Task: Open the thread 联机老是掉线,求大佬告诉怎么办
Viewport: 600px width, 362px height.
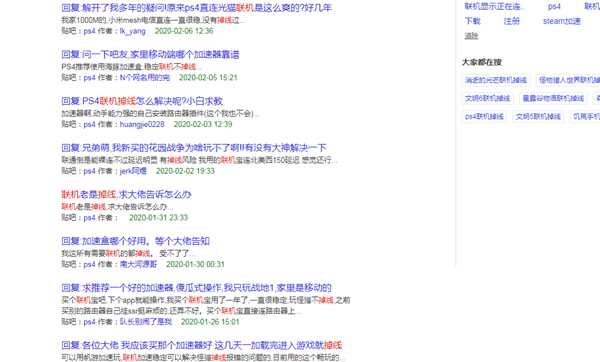Action: pyautogui.click(x=126, y=194)
